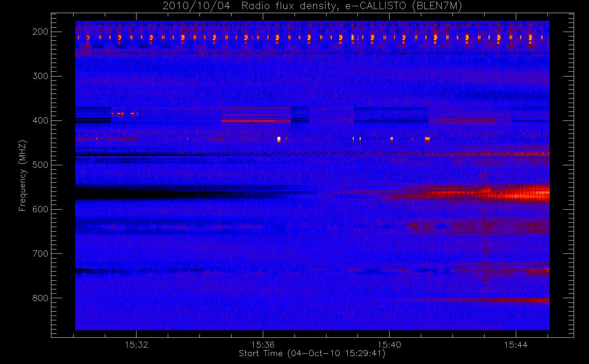Click the 600 frequency tick label
589x364 pixels.
click(40, 209)
